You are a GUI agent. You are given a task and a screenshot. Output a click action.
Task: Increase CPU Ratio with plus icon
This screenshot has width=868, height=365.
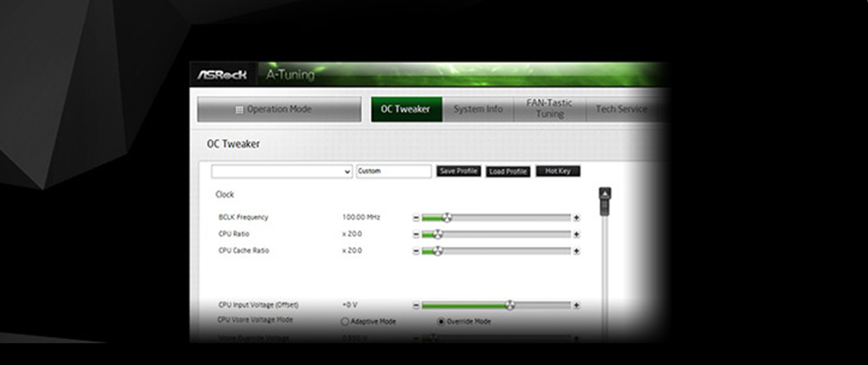576,235
